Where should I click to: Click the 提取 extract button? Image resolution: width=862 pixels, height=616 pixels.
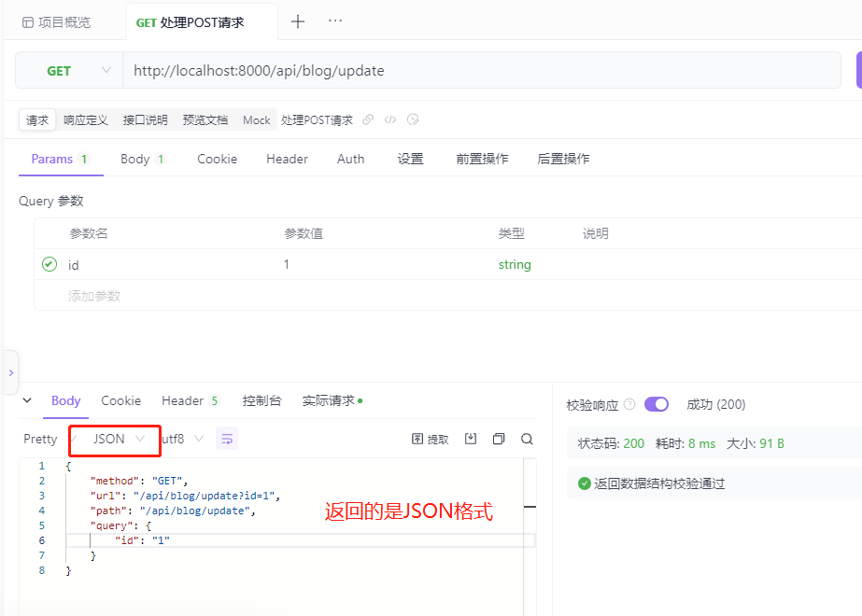point(431,439)
